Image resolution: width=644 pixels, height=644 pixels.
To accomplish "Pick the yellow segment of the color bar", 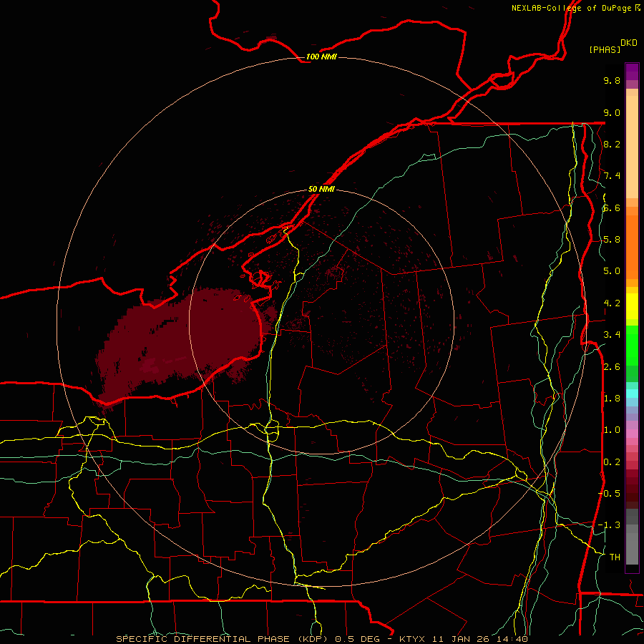I will point(632,306).
